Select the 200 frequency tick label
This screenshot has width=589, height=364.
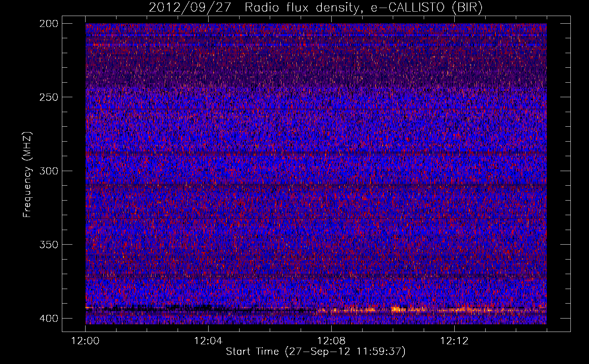48,24
